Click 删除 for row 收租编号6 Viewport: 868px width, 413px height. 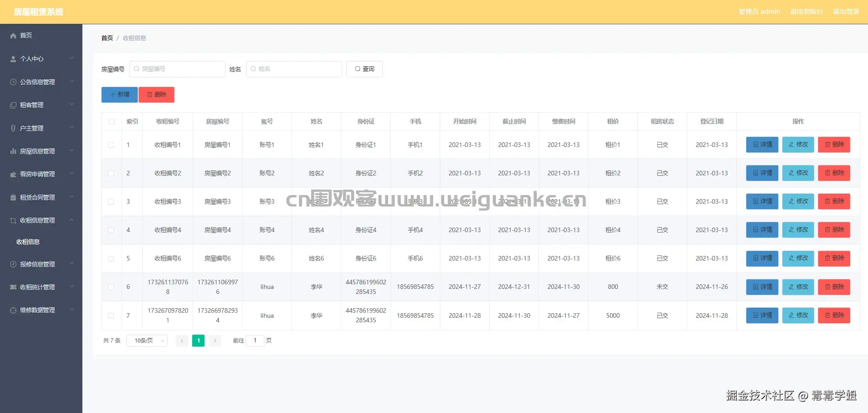click(x=834, y=258)
